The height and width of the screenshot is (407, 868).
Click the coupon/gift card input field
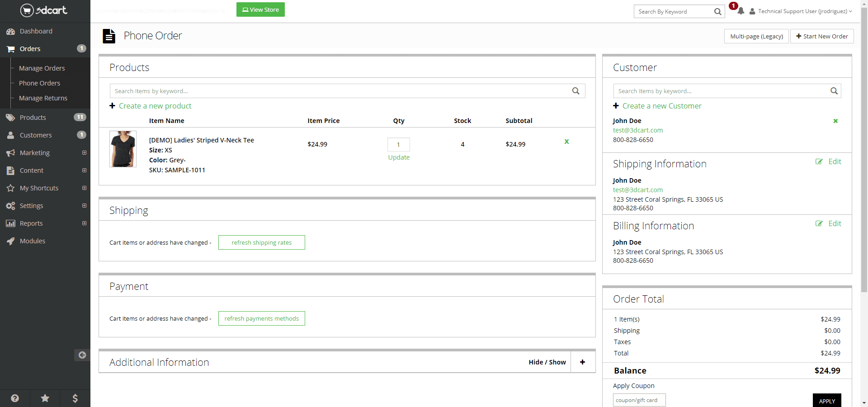pyautogui.click(x=639, y=400)
